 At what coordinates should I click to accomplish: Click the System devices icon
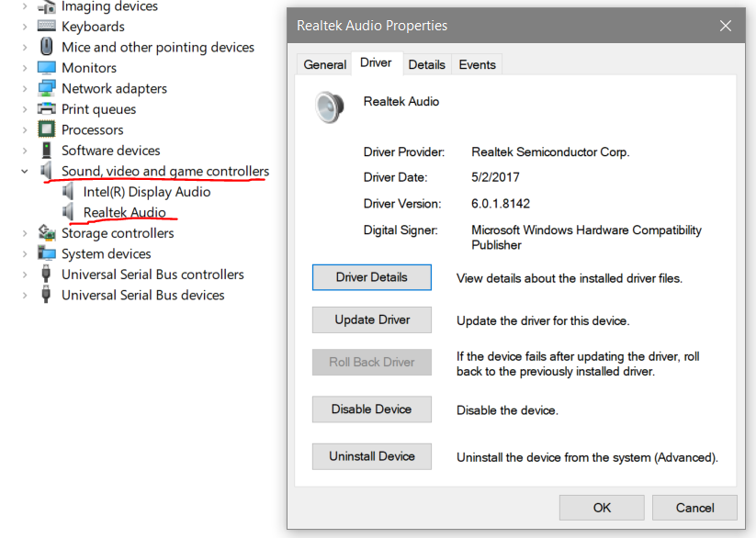click(x=46, y=253)
